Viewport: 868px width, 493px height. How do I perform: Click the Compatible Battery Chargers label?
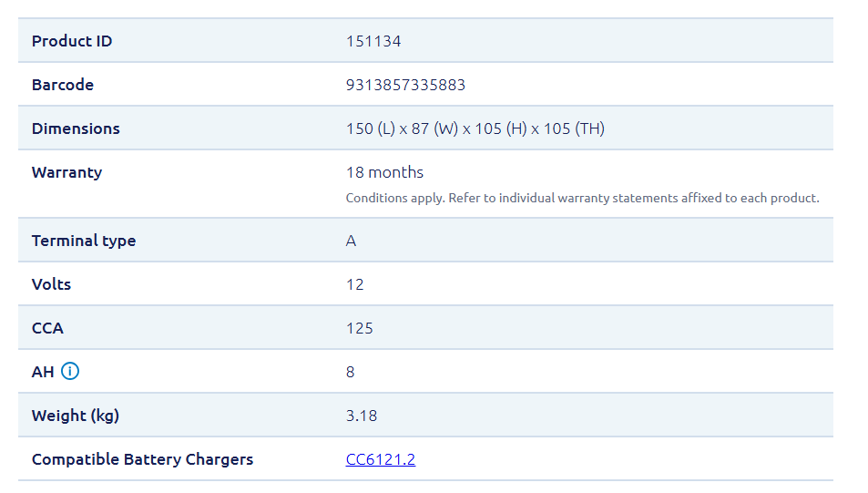click(x=142, y=459)
